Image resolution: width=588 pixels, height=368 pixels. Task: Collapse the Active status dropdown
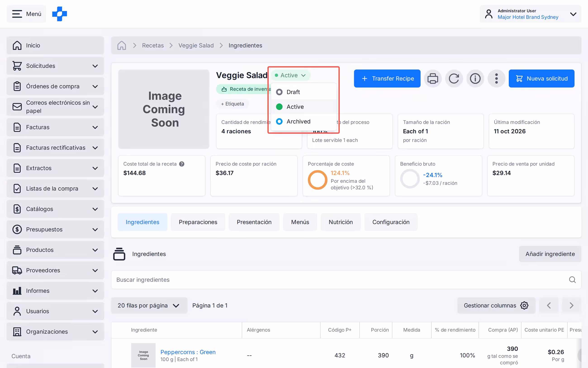(x=290, y=75)
